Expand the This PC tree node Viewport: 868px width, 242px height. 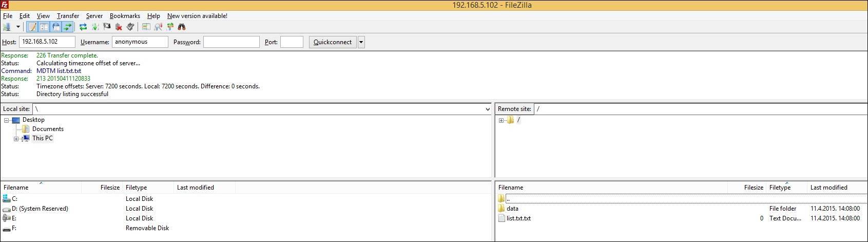[16, 139]
